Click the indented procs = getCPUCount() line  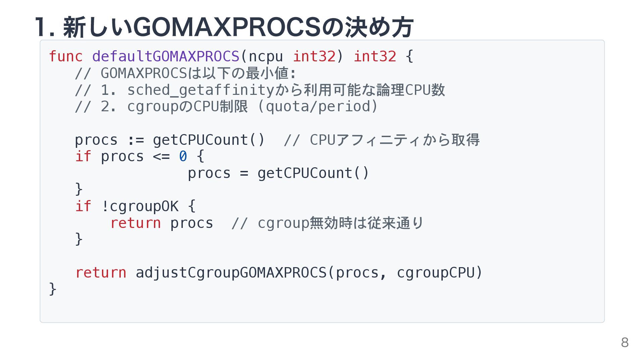[278, 173]
